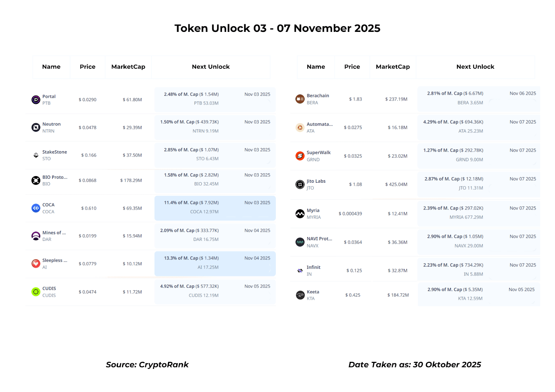
Task: Click left table Next Unlock header
Action: pos(211,67)
